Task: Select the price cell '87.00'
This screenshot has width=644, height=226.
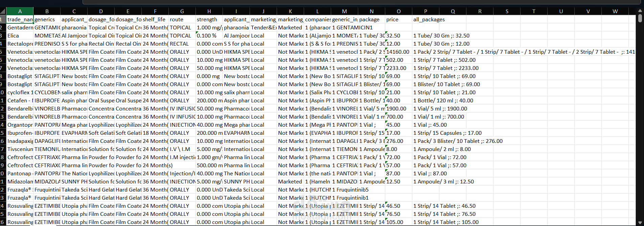Action: 399,173
